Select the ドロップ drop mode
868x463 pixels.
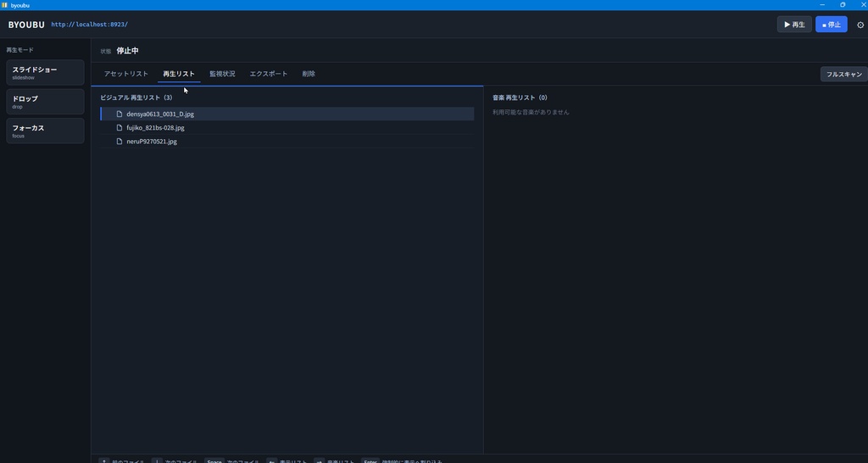[x=46, y=102]
